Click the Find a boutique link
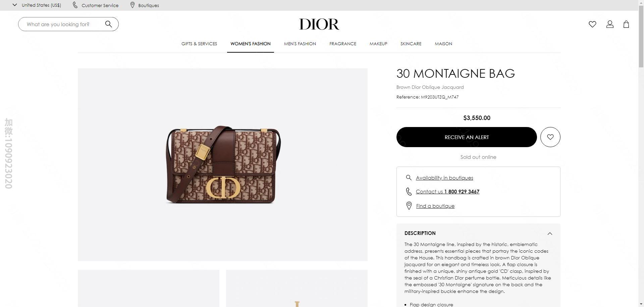 coord(435,206)
